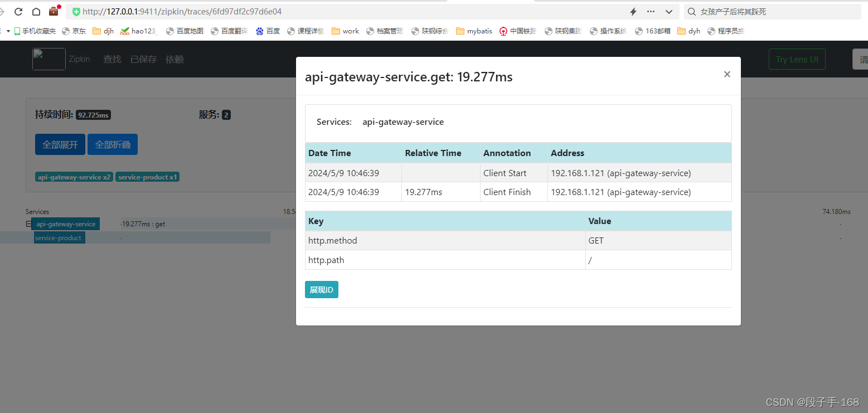Click the lightning speed mode icon
Image resolution: width=868 pixels, height=413 pixels.
tap(633, 12)
